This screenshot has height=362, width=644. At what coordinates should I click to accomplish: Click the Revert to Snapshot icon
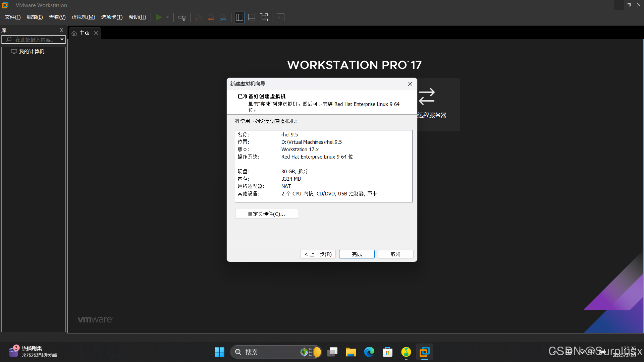coord(211,17)
